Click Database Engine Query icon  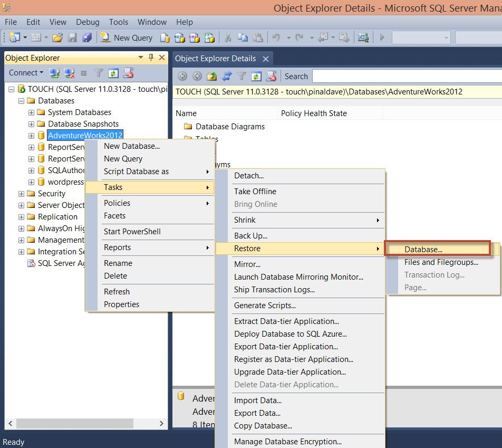click(x=165, y=38)
